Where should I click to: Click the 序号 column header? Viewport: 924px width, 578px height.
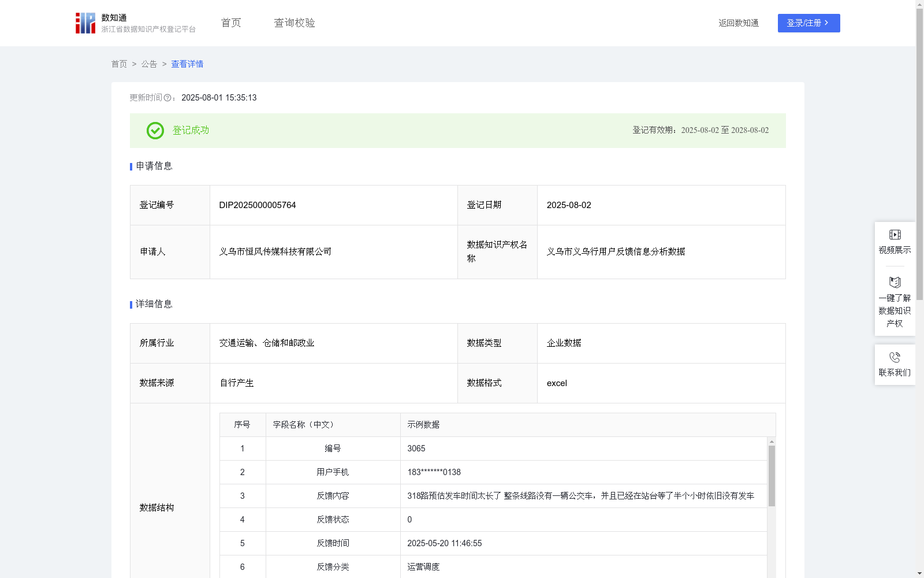242,425
